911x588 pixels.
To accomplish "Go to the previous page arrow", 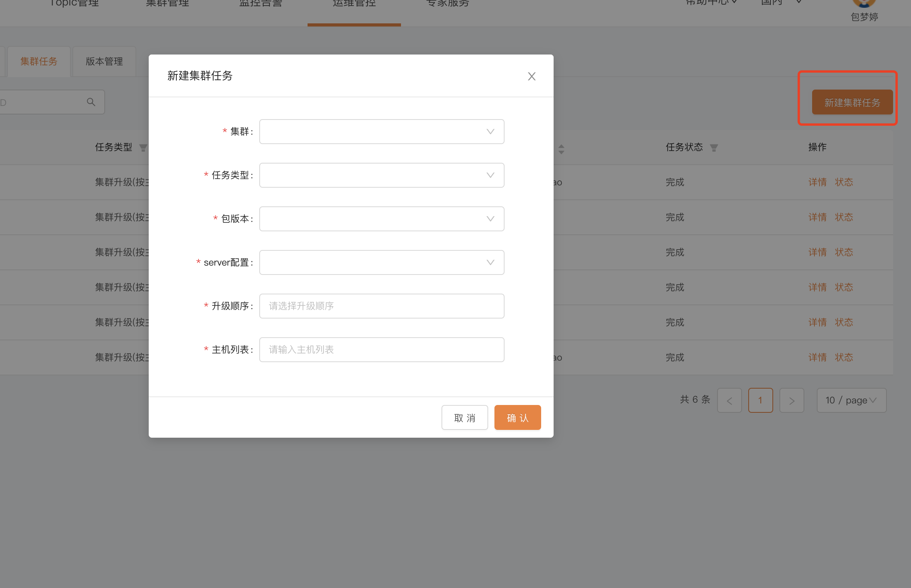I will 729,400.
